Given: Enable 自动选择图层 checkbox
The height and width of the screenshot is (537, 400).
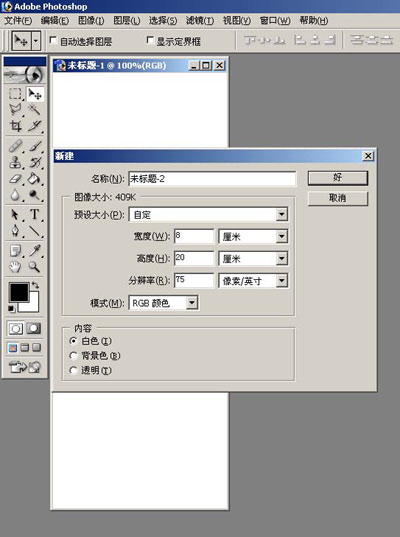Looking at the screenshot, I should coord(53,41).
